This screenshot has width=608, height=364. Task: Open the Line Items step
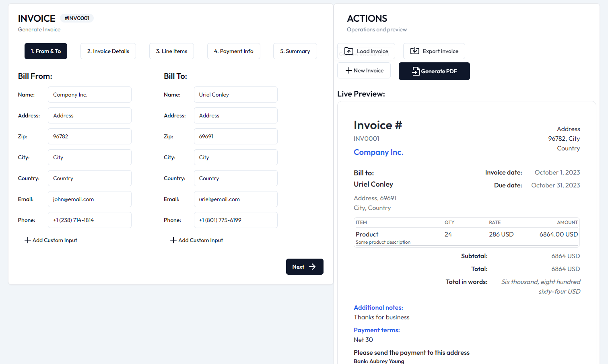[x=171, y=51]
